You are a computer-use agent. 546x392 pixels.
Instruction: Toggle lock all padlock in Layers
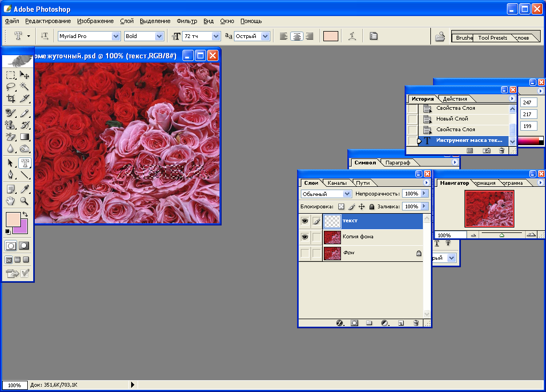(x=371, y=207)
